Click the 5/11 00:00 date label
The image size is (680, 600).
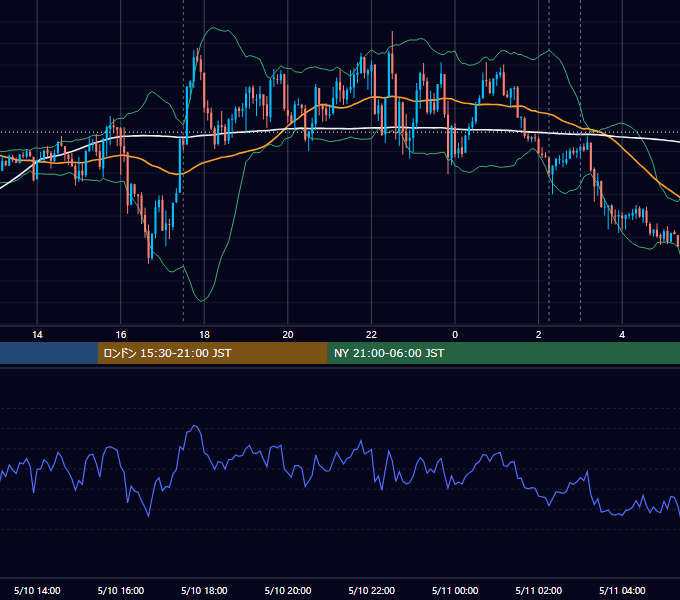click(455, 590)
